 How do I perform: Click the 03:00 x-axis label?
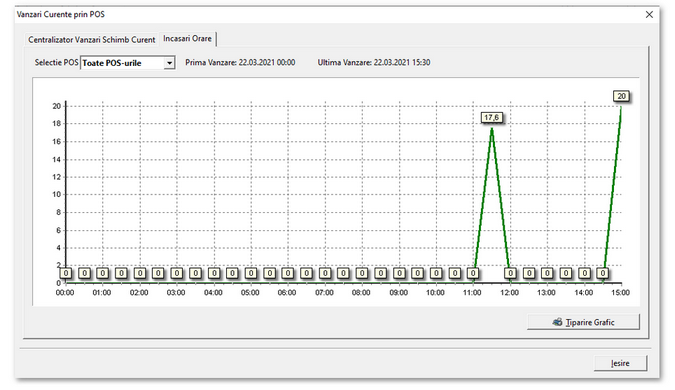pos(176,293)
